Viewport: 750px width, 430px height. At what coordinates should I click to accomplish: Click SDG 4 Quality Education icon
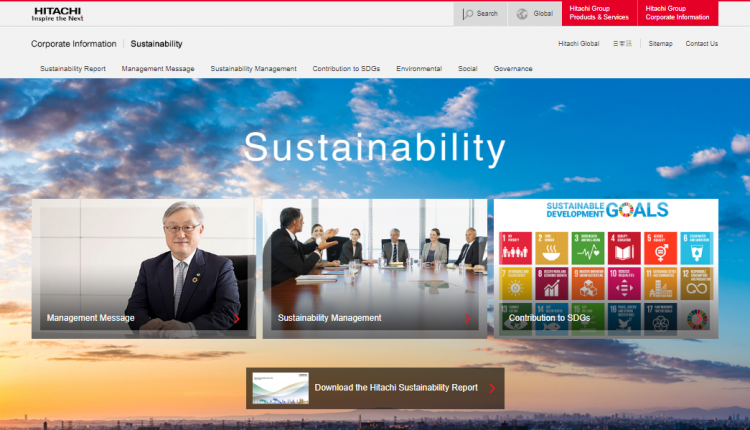pos(624,248)
